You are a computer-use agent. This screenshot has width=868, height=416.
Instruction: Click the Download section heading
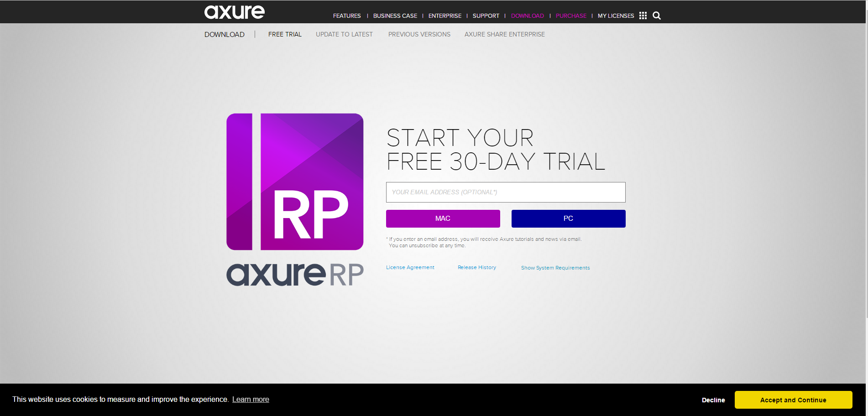[225, 35]
